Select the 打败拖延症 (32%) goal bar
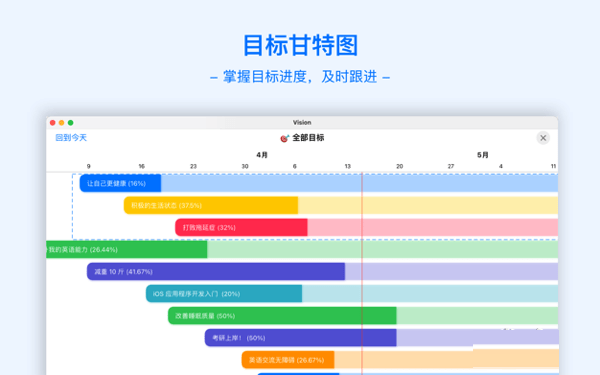This screenshot has height=375, width=600. tap(241, 228)
